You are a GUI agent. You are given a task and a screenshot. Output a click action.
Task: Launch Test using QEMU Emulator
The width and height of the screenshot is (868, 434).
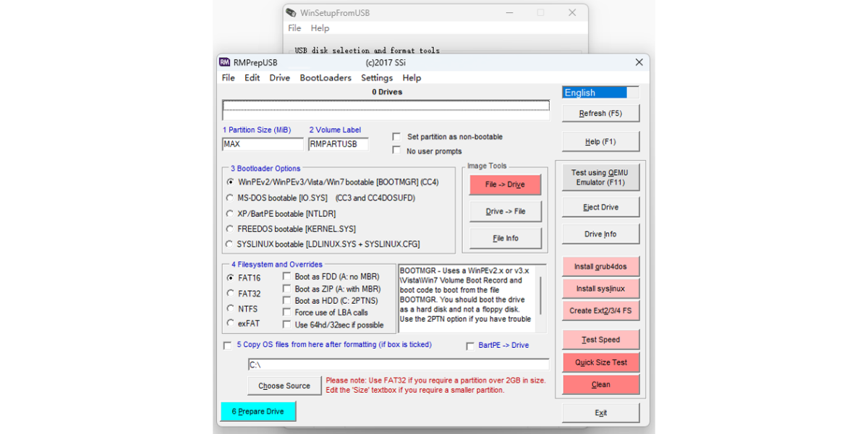coord(600,176)
